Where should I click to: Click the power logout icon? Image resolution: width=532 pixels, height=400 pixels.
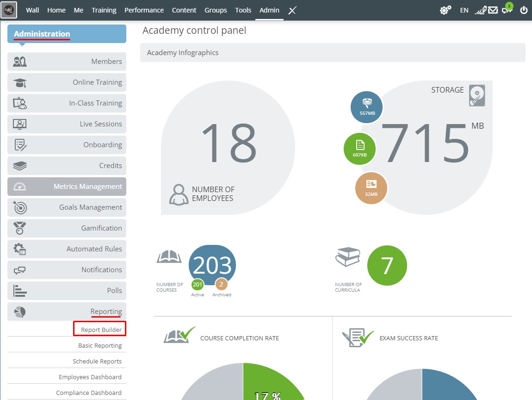coord(524,10)
